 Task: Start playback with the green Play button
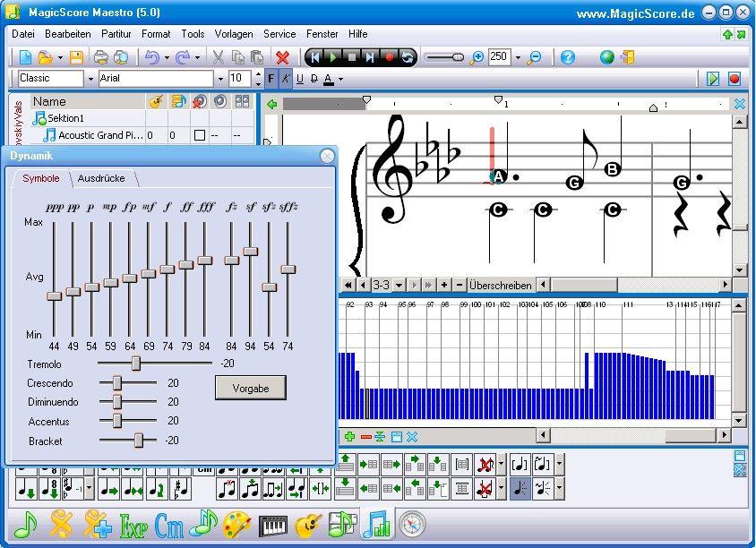[x=332, y=57]
